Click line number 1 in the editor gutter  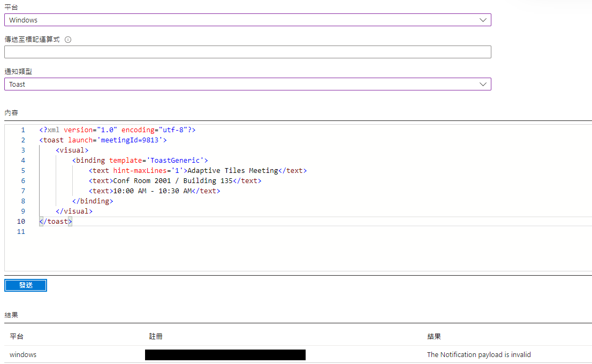pos(23,130)
